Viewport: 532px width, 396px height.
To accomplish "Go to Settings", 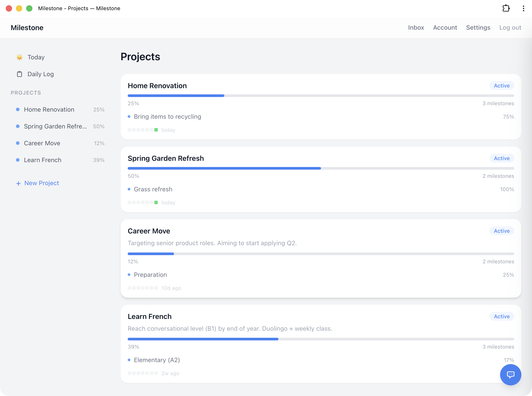I will pos(478,27).
